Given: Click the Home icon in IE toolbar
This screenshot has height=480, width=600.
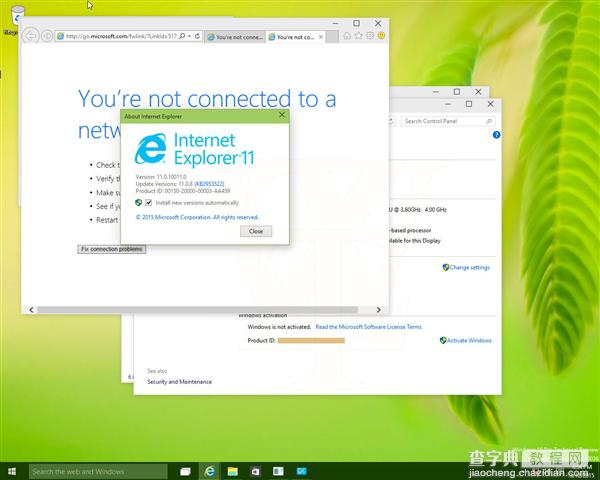Looking at the screenshot, I should click(x=347, y=36).
